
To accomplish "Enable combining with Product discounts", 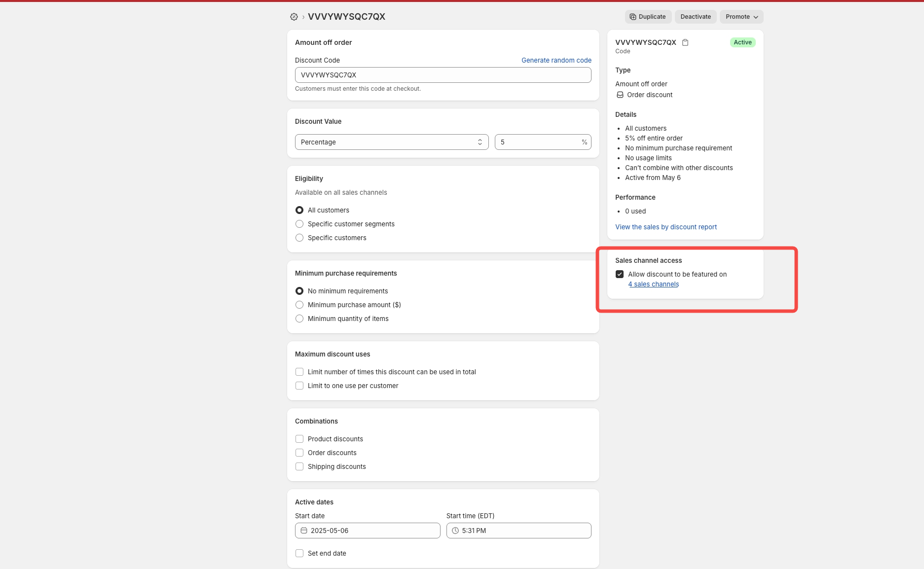I will [299, 439].
